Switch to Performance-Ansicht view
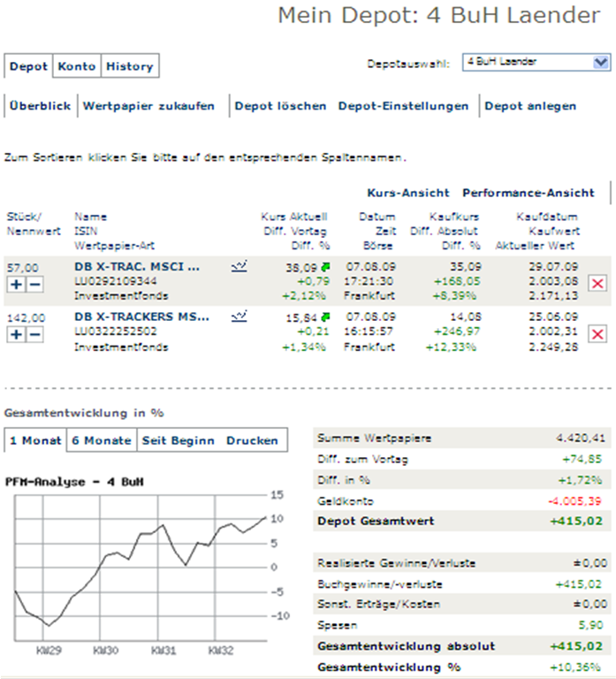This screenshot has width=616, height=679. 529,193
